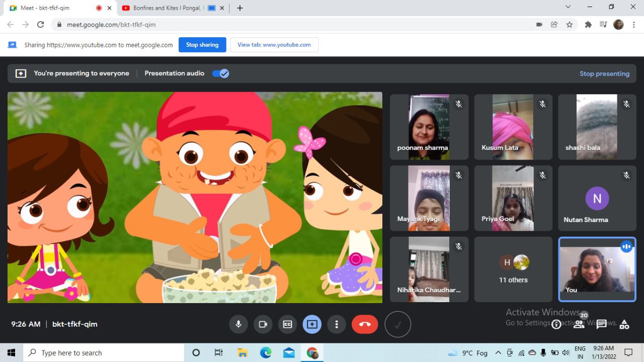
Task: Open Chrome extensions puzzle icon
Action: point(588,24)
